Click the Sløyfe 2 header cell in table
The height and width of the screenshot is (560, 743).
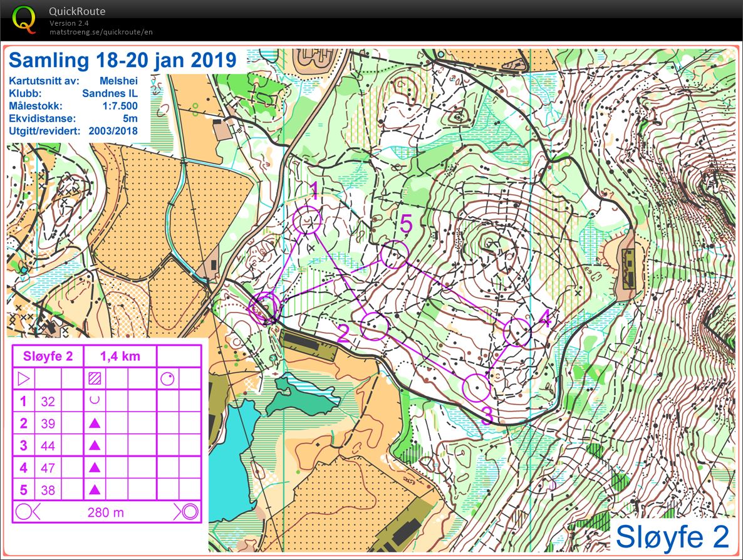pyautogui.click(x=48, y=356)
